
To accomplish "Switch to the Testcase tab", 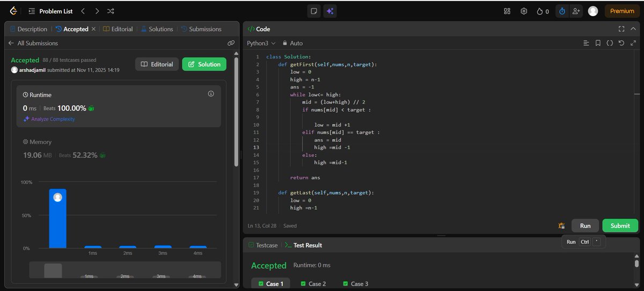I will click(263, 245).
